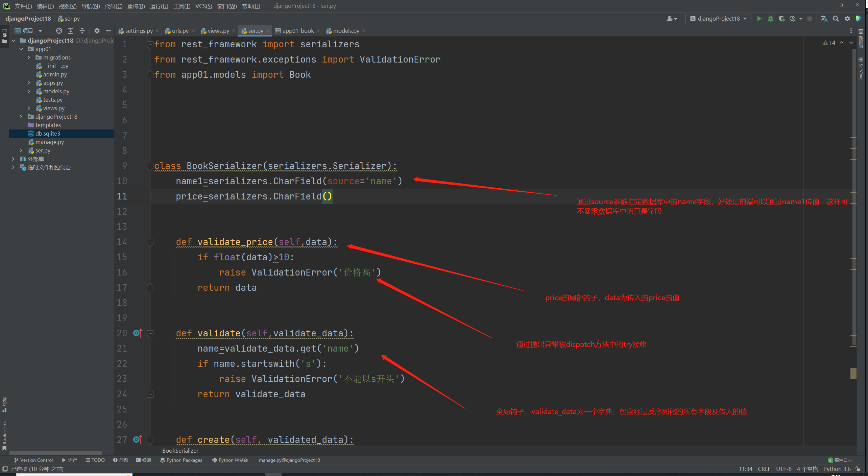868x476 pixels.
Task: Click Version Control button in bottom bar
Action: (x=33, y=460)
